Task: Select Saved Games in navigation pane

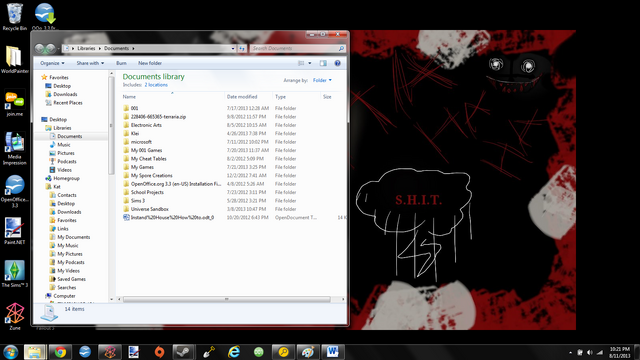Action: (71, 279)
